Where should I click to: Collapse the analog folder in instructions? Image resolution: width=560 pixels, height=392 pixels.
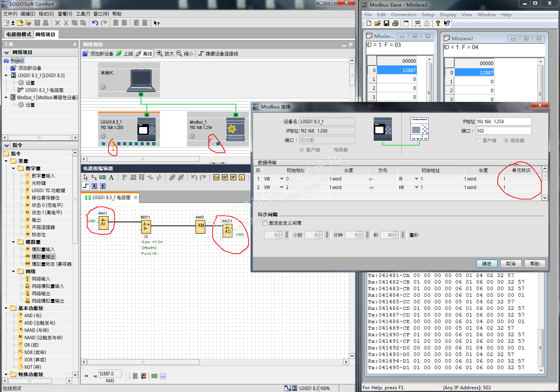tap(14, 242)
